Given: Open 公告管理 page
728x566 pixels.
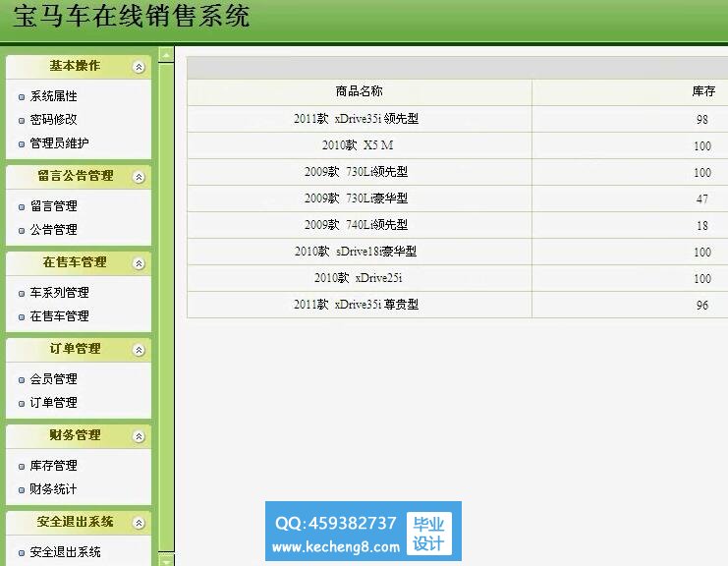Looking at the screenshot, I should 53,229.
